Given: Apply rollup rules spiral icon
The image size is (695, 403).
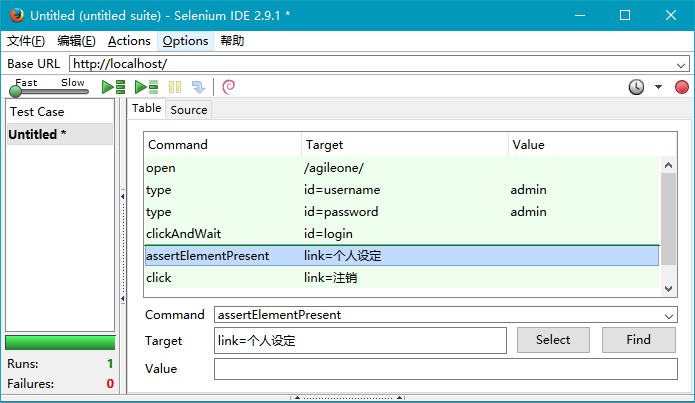Looking at the screenshot, I should point(229,87).
